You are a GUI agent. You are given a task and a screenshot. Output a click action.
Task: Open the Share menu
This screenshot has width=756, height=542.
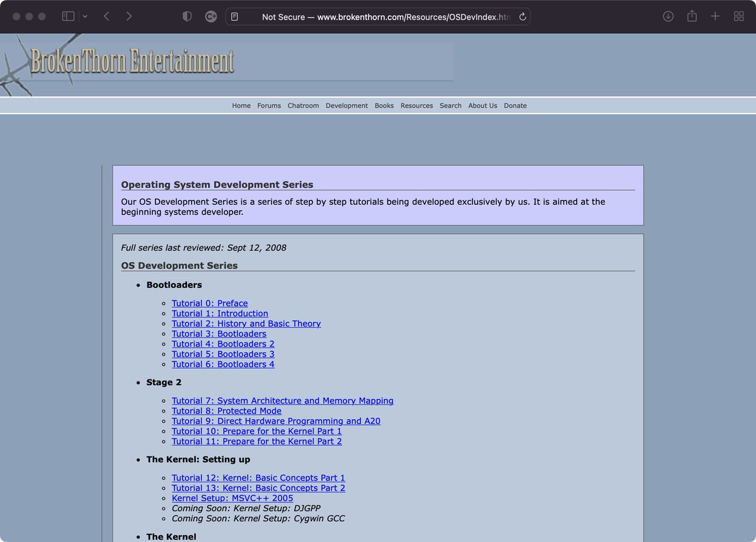[692, 16]
